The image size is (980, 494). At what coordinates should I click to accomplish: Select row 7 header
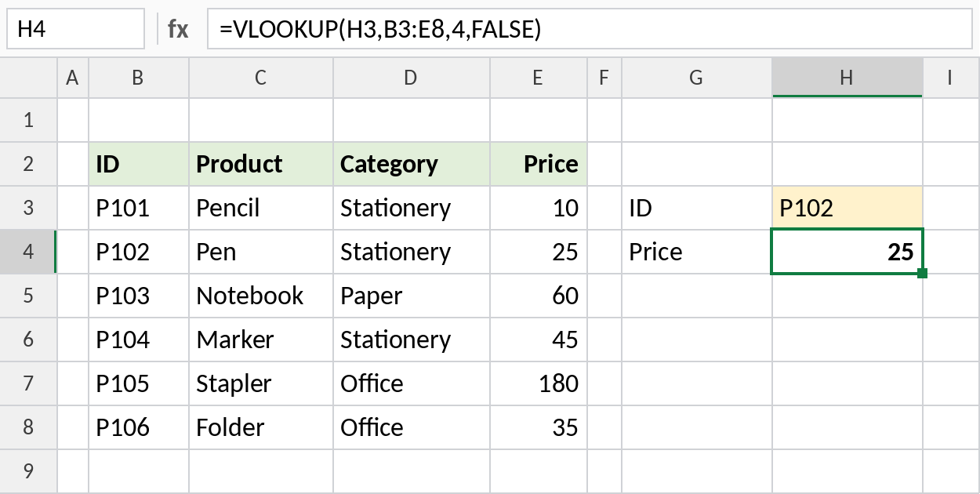pos(29,383)
